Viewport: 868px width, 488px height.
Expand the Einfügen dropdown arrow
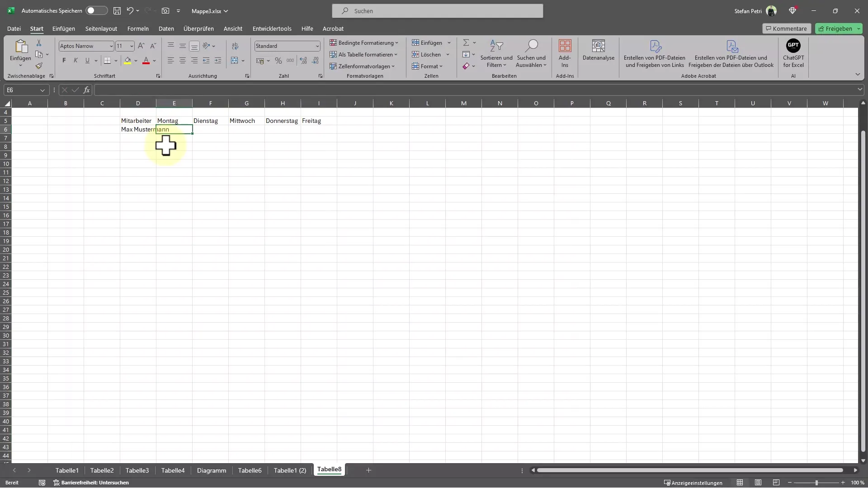[449, 43]
